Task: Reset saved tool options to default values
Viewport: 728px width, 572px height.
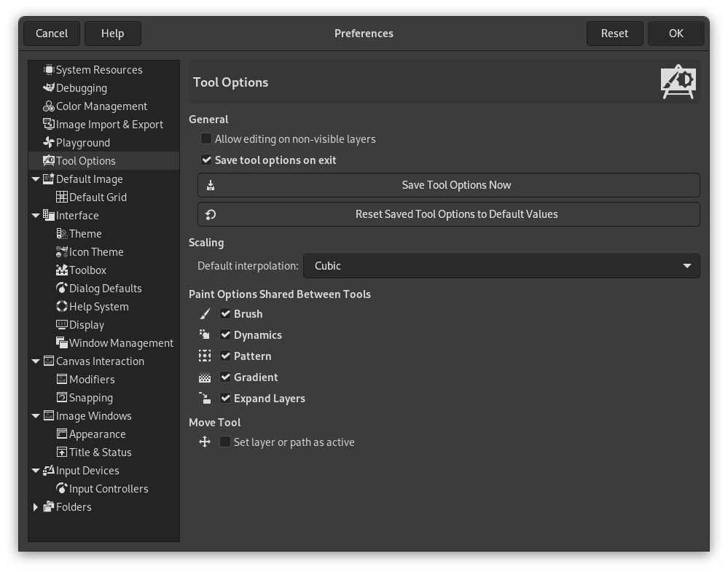Action: 456,213
